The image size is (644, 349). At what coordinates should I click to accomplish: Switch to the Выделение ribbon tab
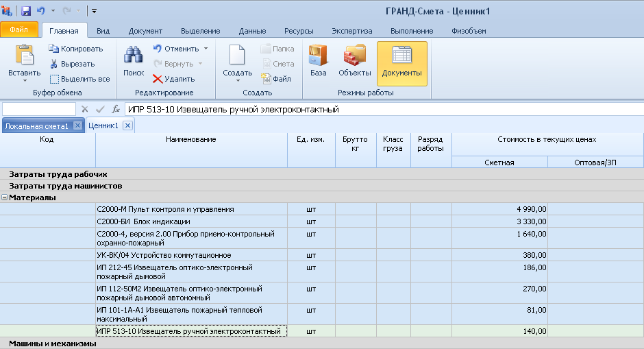tap(201, 31)
